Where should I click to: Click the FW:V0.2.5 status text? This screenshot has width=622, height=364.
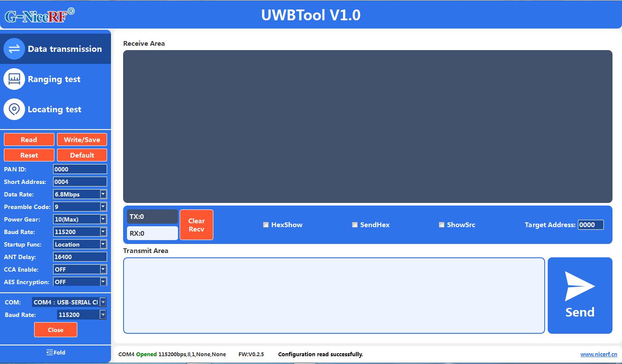pos(251,354)
